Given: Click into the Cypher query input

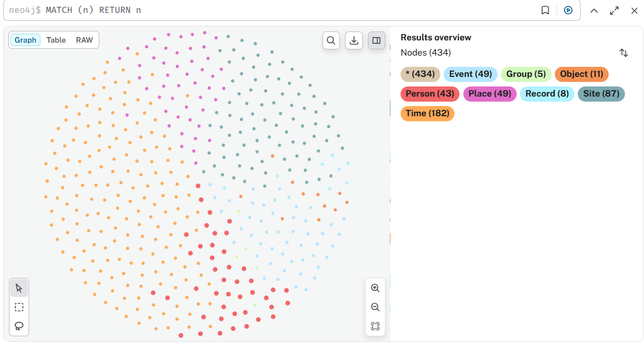Looking at the screenshot, I should pyautogui.click(x=280, y=10).
